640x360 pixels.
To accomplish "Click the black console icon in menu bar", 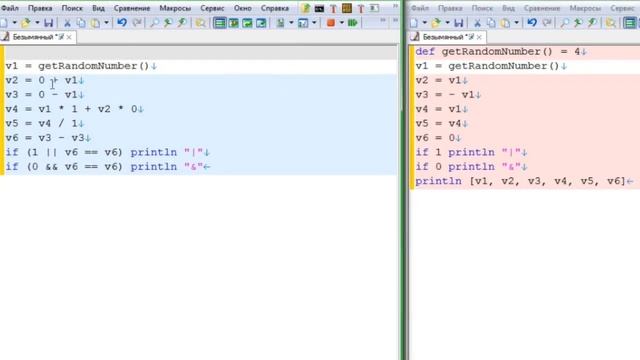I will [x=319, y=9].
